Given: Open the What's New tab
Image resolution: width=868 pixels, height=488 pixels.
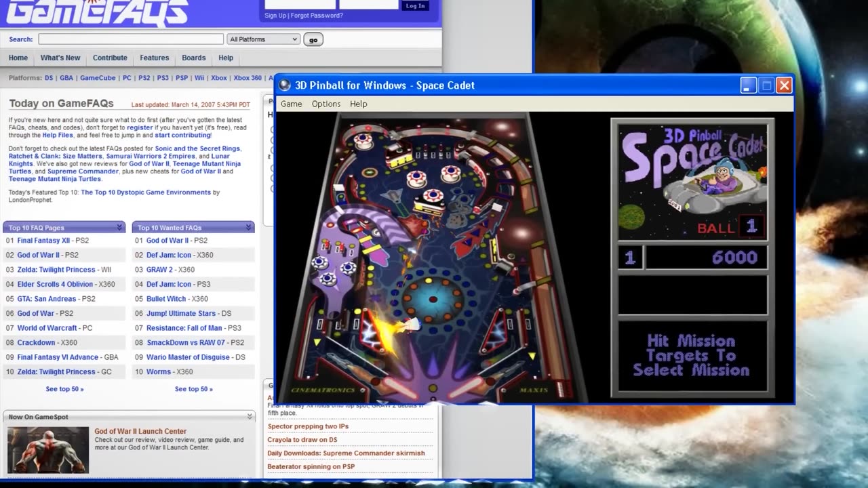Looking at the screenshot, I should 60,58.
